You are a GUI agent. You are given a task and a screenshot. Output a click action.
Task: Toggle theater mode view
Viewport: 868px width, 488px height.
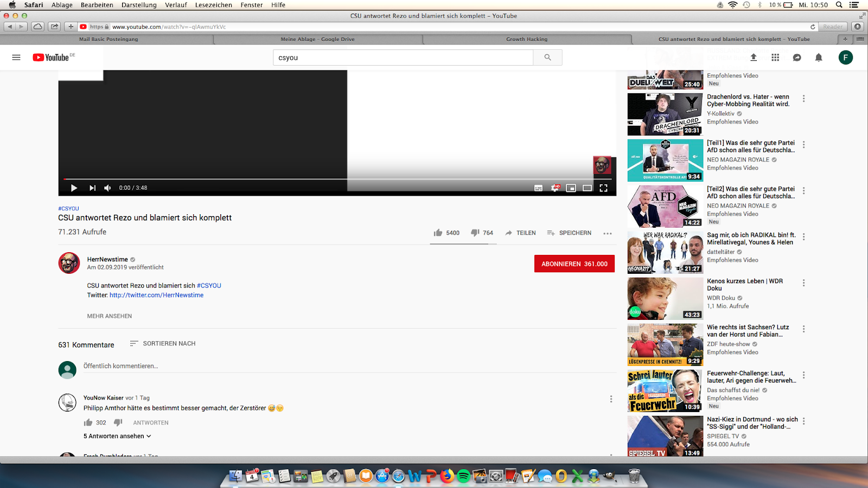click(587, 188)
